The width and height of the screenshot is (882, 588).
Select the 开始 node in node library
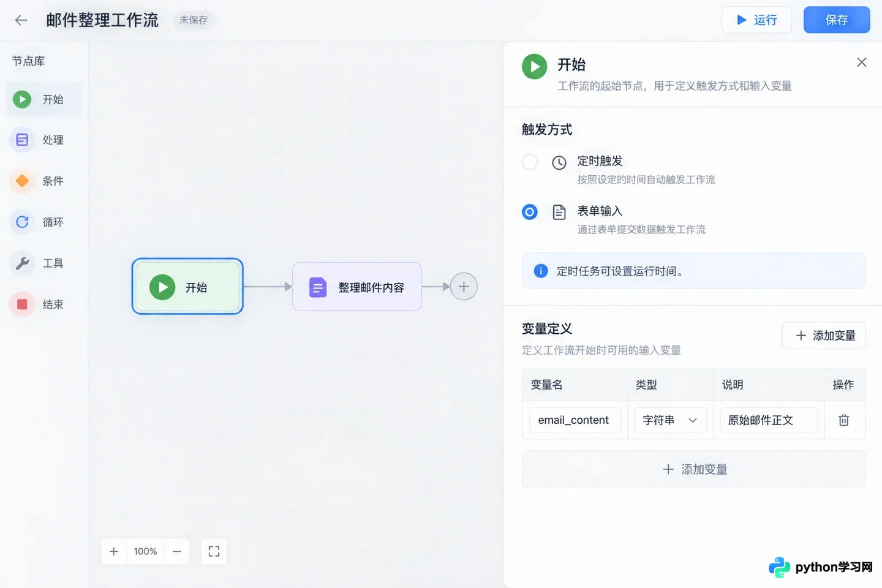click(x=43, y=99)
